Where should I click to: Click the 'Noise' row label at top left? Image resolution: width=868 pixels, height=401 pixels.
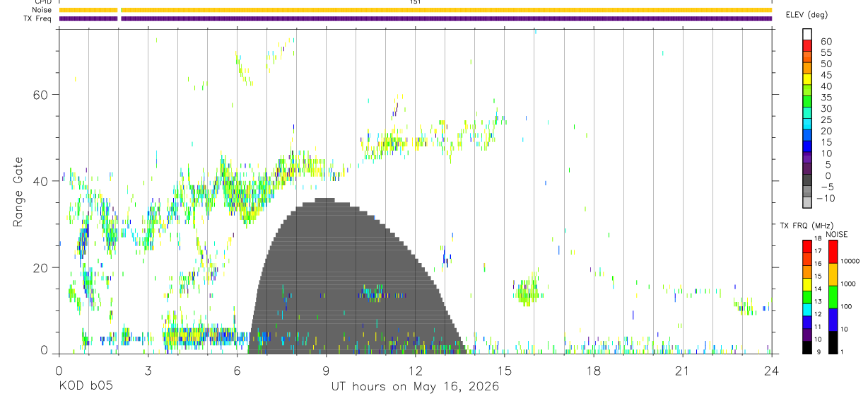[x=42, y=10]
